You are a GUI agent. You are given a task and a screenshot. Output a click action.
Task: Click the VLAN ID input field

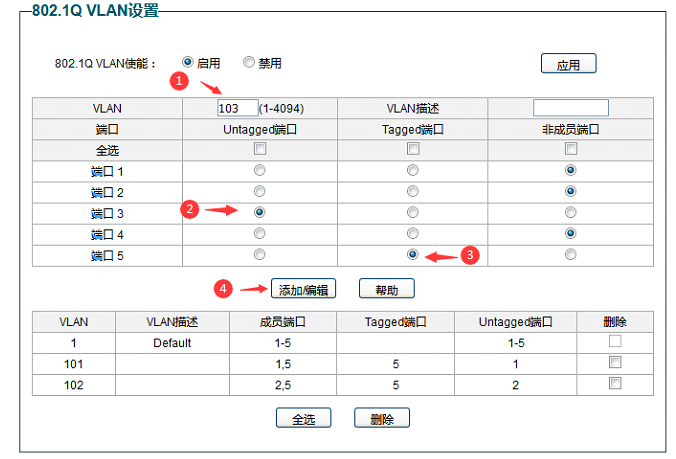click(236, 108)
